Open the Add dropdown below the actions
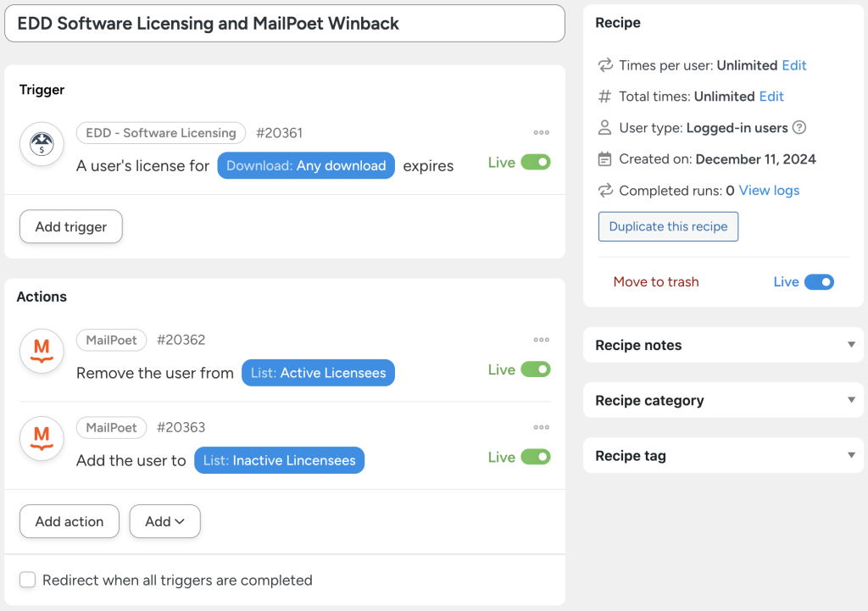 click(164, 521)
